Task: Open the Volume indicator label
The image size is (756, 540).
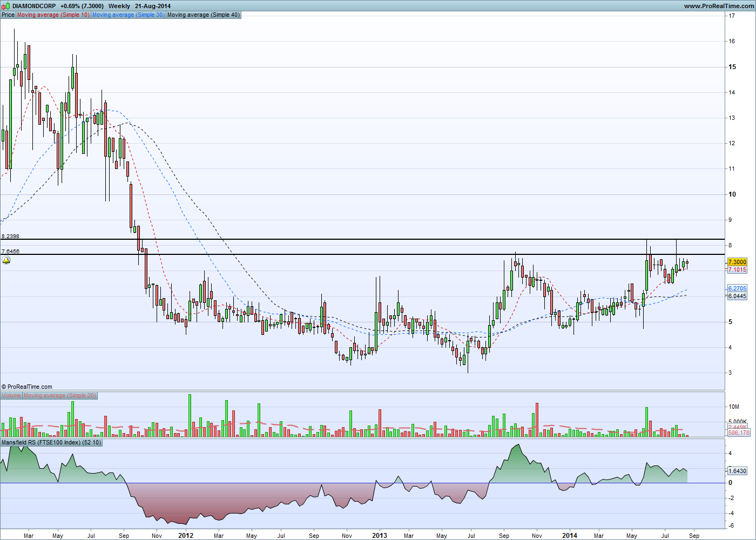Action: pos(11,395)
